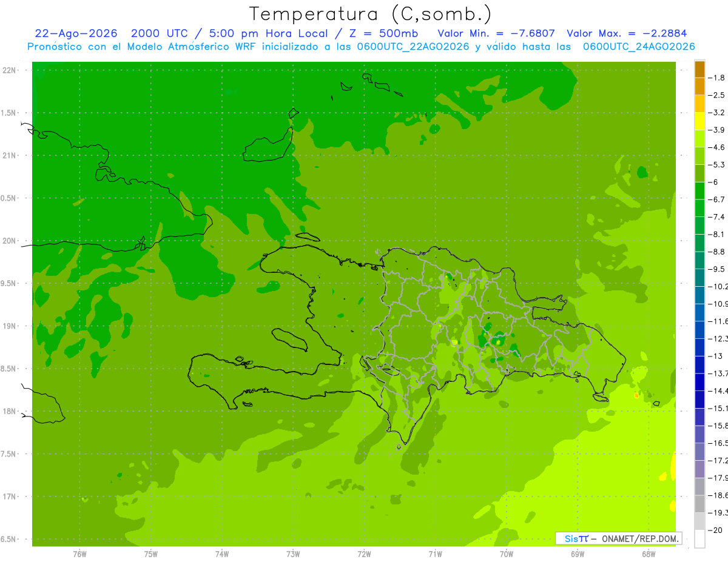
Task: Click the '-1.8' colorbar value
Action: pyautogui.click(x=716, y=78)
